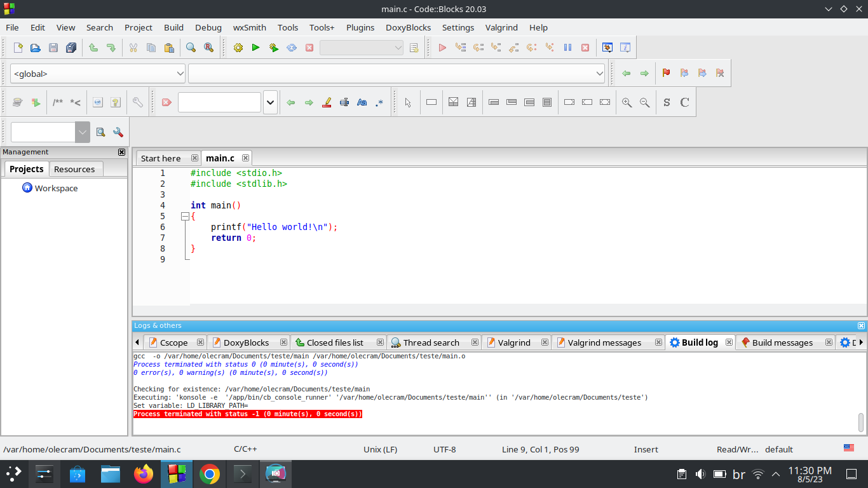Open the File menu
The width and height of the screenshot is (868, 488).
point(13,27)
